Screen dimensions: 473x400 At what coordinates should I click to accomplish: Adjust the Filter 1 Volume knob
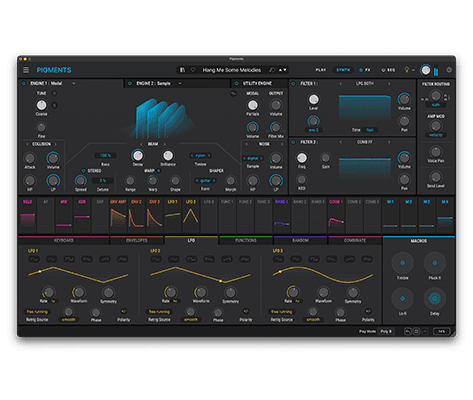tap(404, 99)
